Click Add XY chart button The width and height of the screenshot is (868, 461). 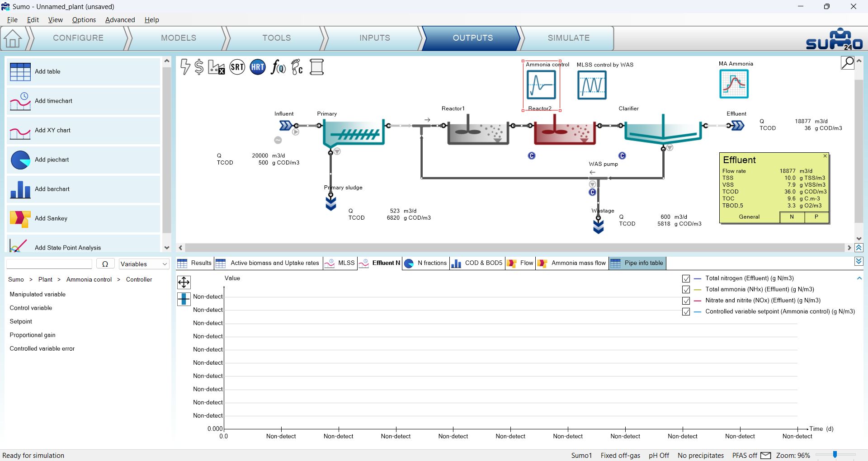[84, 130]
